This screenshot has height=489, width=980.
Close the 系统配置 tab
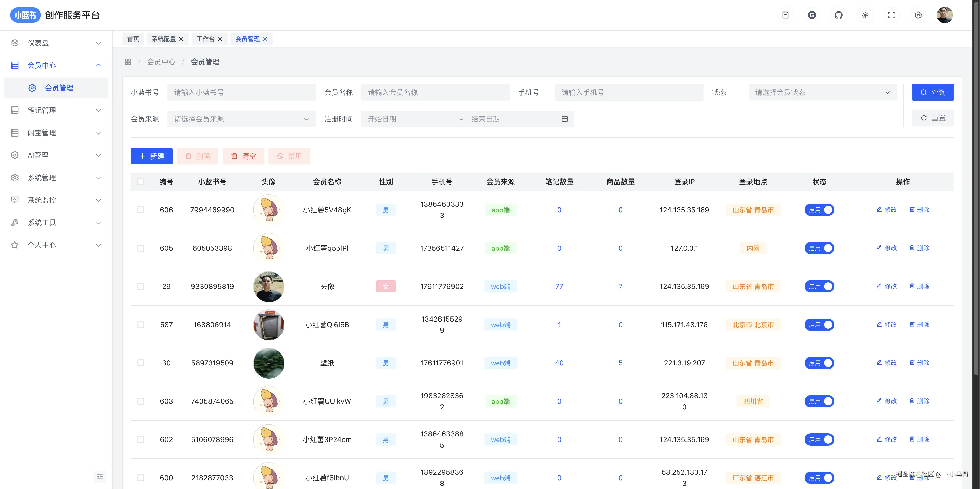point(181,39)
